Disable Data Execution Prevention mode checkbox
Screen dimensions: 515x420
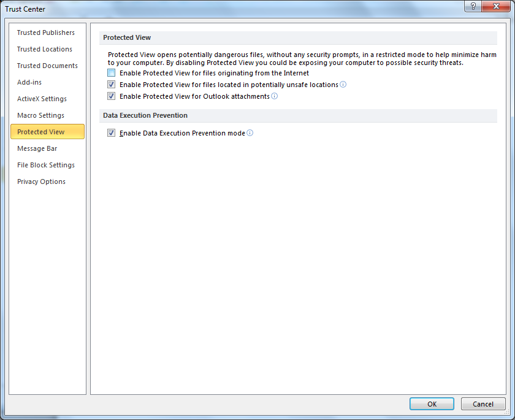(x=112, y=133)
